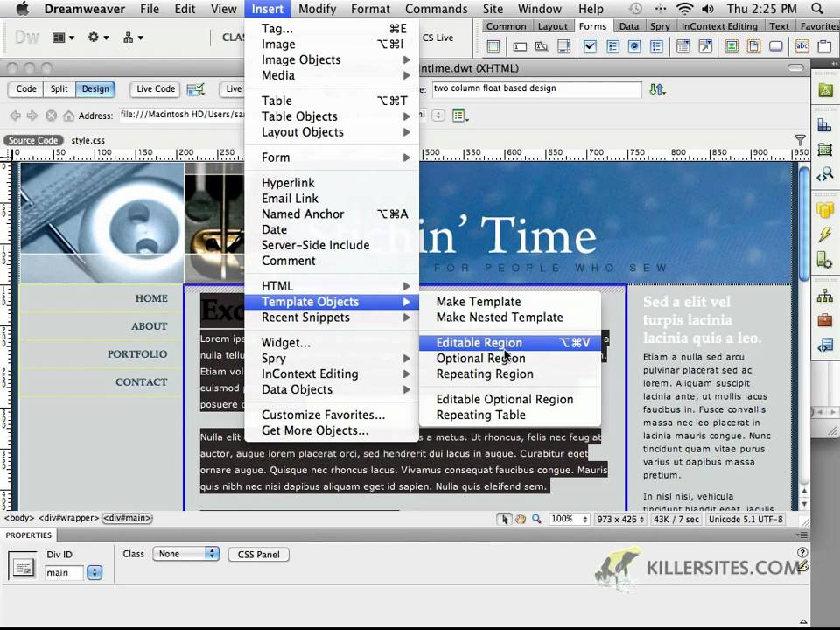Click the CSS Panel button
Viewport: 840px width, 630px height.
click(x=259, y=555)
